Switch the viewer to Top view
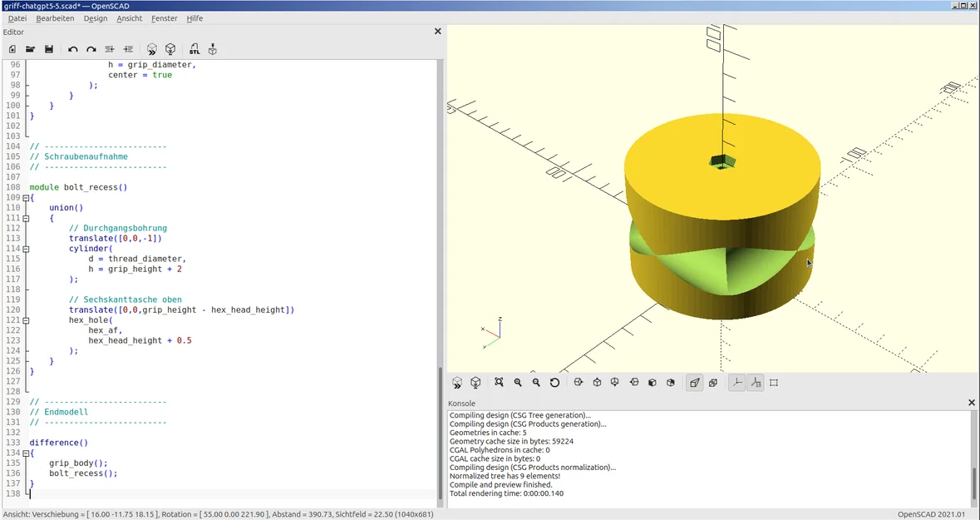Viewport: 980px width, 520px height. coord(597,383)
